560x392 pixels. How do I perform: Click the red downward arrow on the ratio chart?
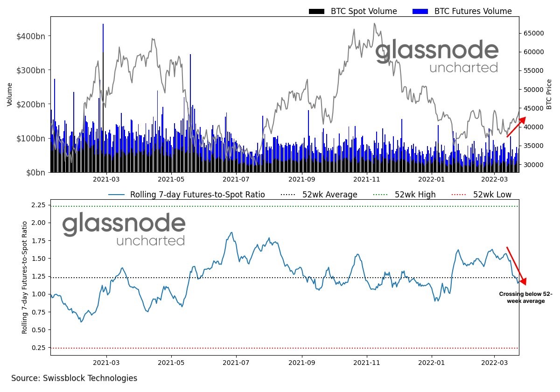(x=516, y=266)
